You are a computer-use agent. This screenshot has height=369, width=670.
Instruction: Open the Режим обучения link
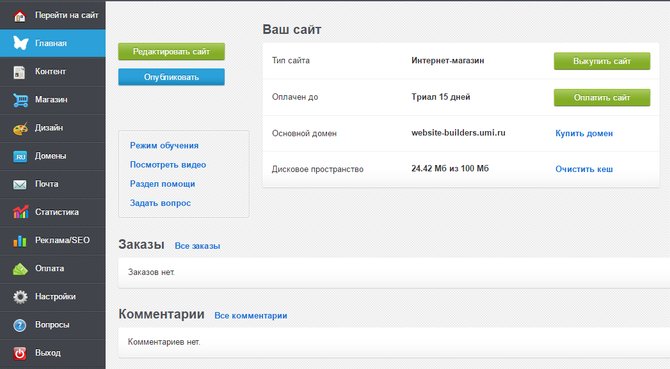(x=164, y=146)
